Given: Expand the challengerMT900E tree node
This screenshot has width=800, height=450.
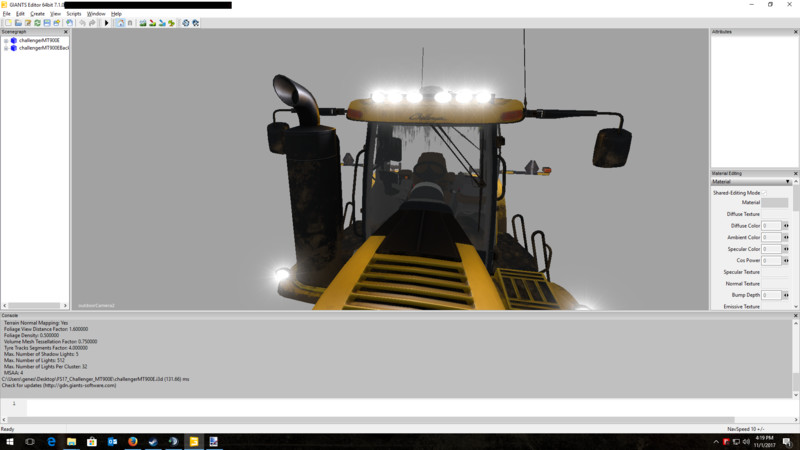Looking at the screenshot, I should tap(5, 40).
